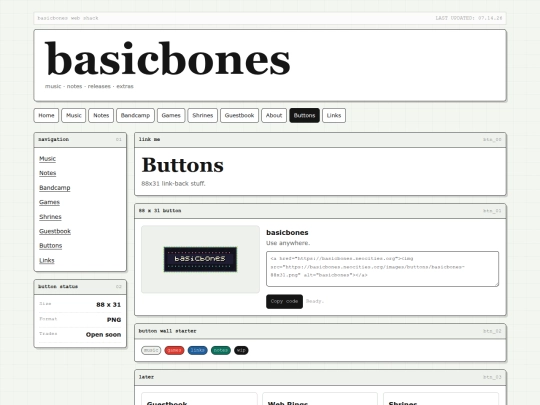Select the green notes pill badge

[x=221, y=350]
